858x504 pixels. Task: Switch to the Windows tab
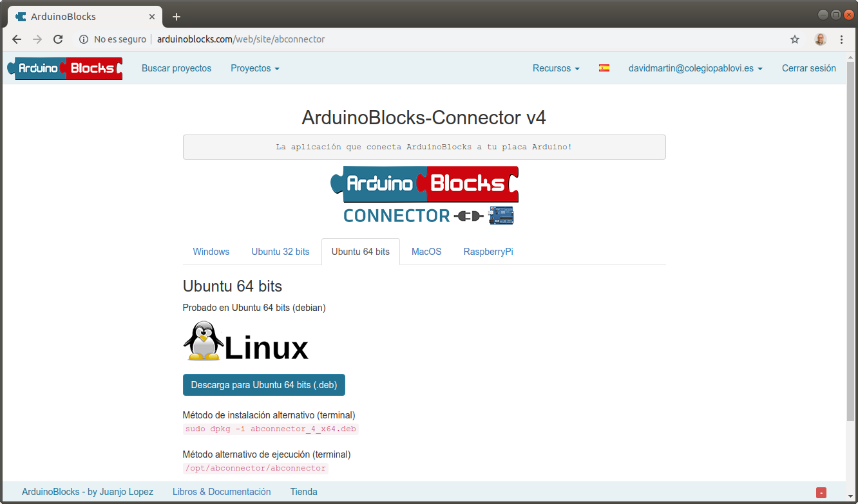[x=211, y=252]
